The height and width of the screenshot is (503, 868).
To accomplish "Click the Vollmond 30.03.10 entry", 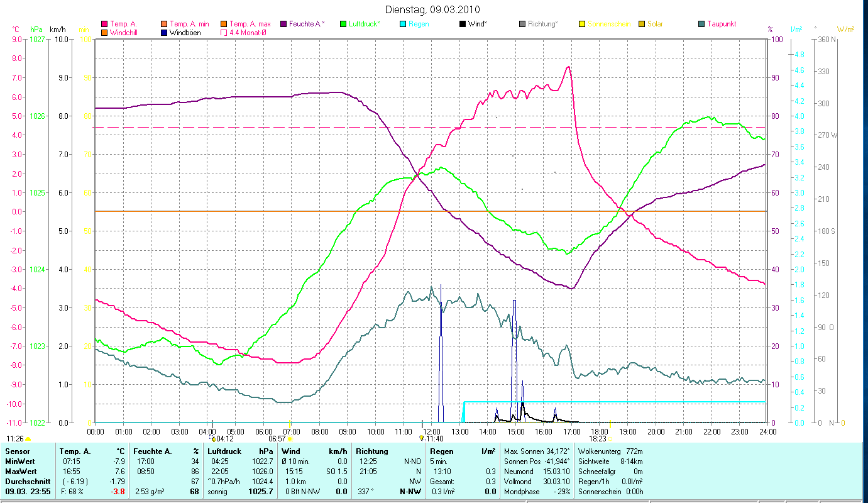I will pos(537,482).
